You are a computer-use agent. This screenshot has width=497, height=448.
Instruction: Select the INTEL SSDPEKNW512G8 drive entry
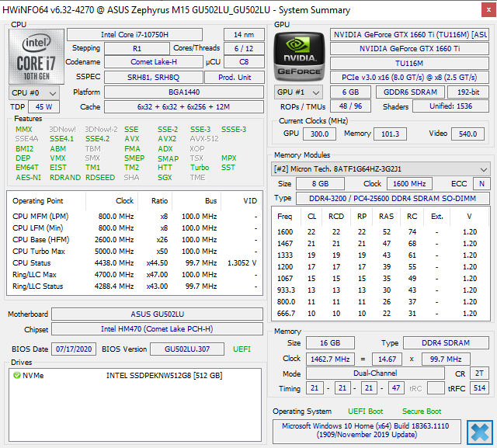pos(164,376)
